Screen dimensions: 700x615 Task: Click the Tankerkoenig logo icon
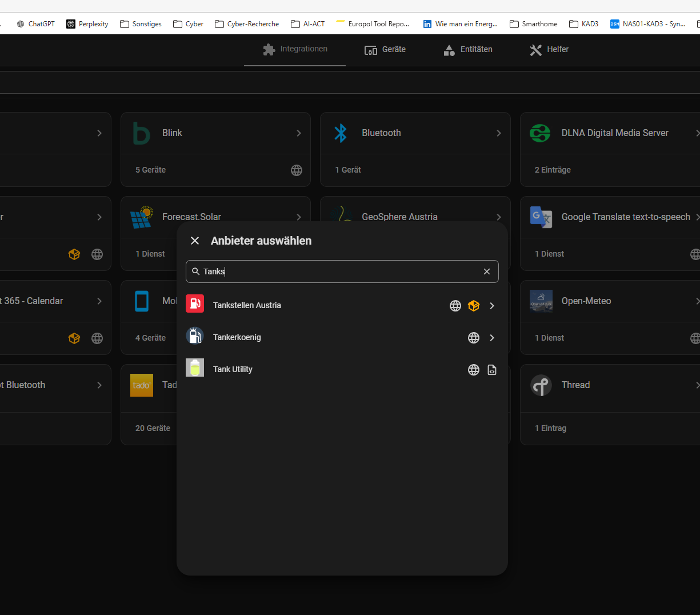(x=195, y=336)
